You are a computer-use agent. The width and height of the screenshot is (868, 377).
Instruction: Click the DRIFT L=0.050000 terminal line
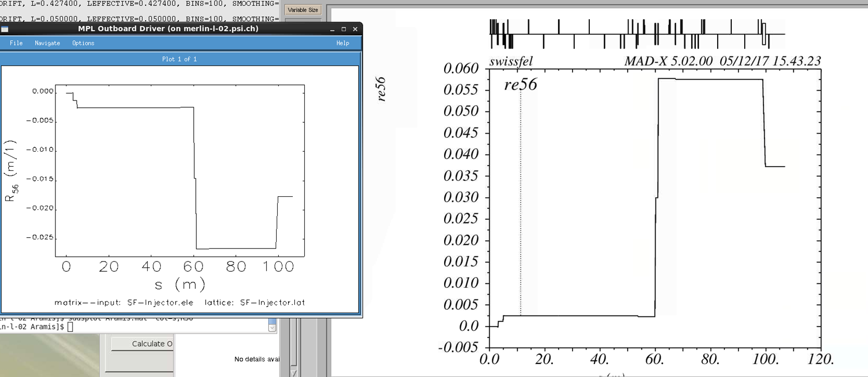pos(140,19)
